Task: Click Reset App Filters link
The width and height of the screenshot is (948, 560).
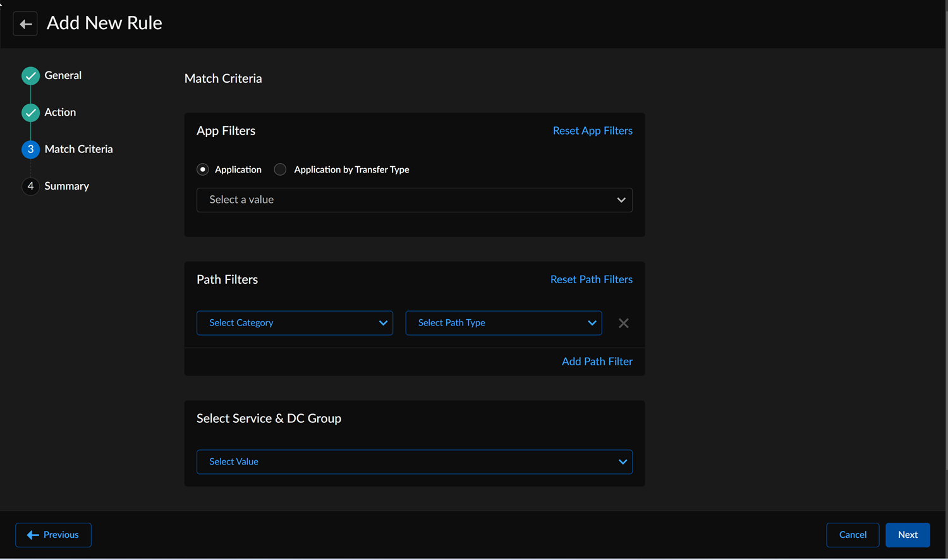Action: (x=592, y=131)
